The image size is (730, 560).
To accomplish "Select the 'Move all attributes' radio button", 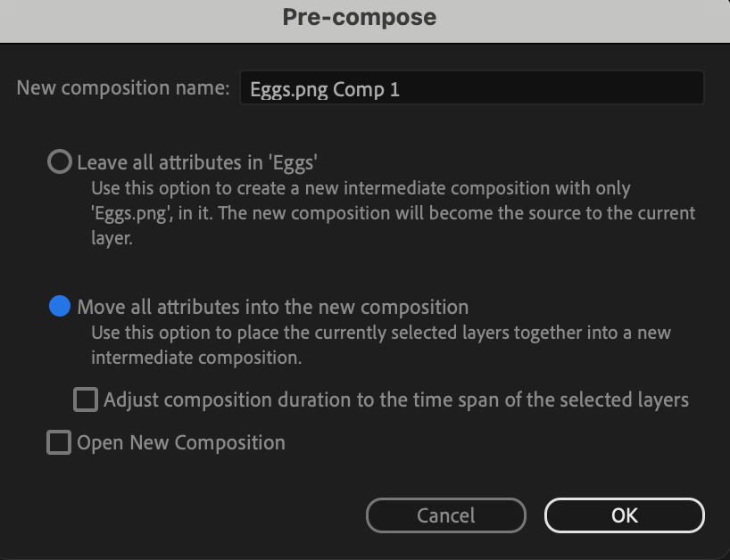I will pos(59,307).
